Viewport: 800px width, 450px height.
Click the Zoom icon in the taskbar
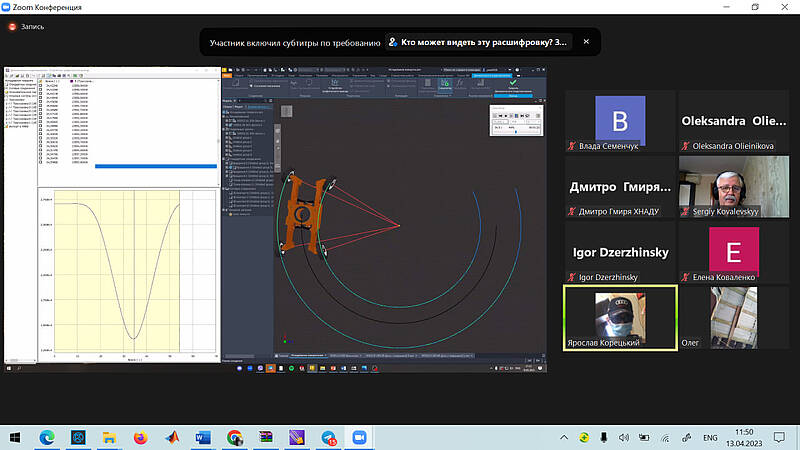coord(359,437)
